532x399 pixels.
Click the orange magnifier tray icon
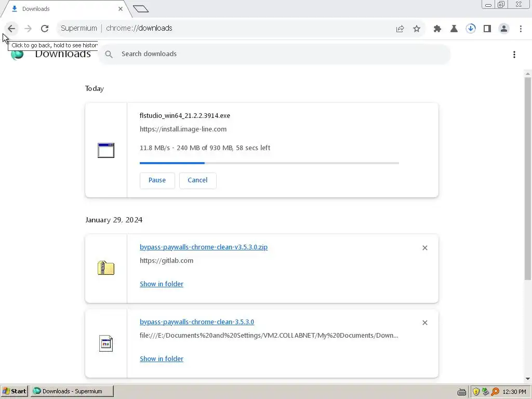click(495, 392)
